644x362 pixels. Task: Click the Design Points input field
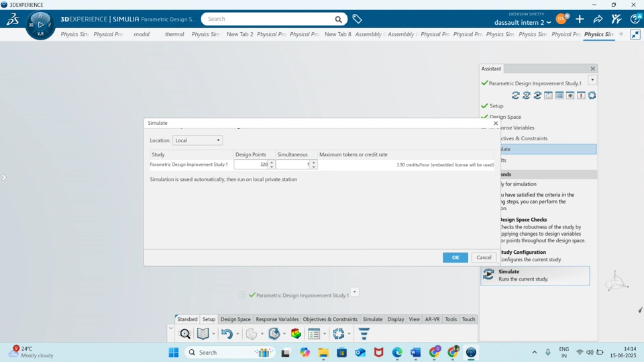click(251, 165)
